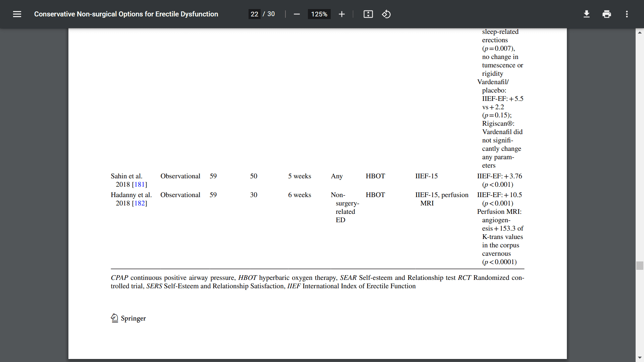Click the document title in toolbar

point(126,14)
